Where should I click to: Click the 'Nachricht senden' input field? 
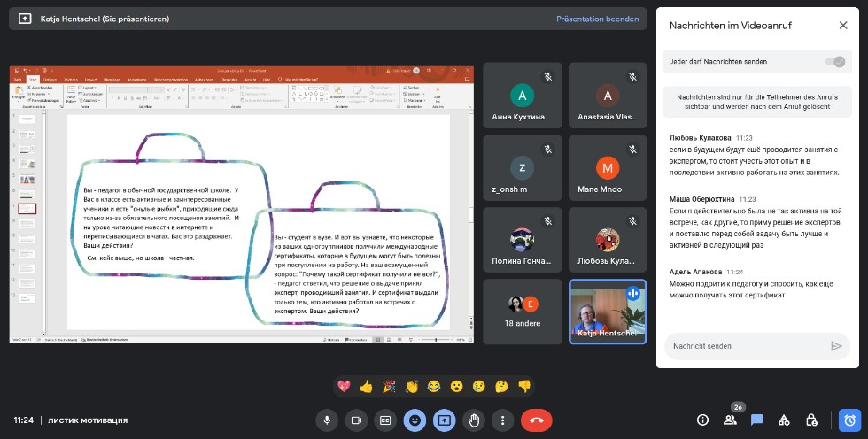click(744, 346)
